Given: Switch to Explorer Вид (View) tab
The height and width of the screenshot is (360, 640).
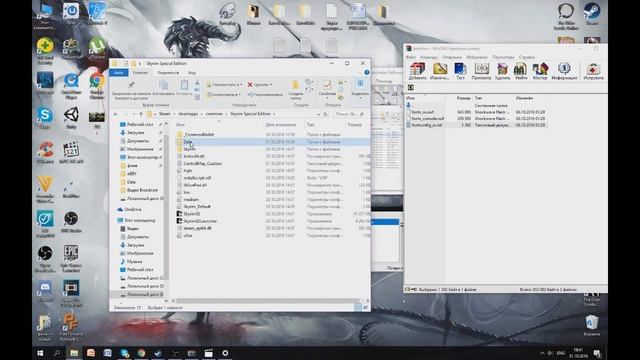Looking at the screenshot, I should (192, 73).
